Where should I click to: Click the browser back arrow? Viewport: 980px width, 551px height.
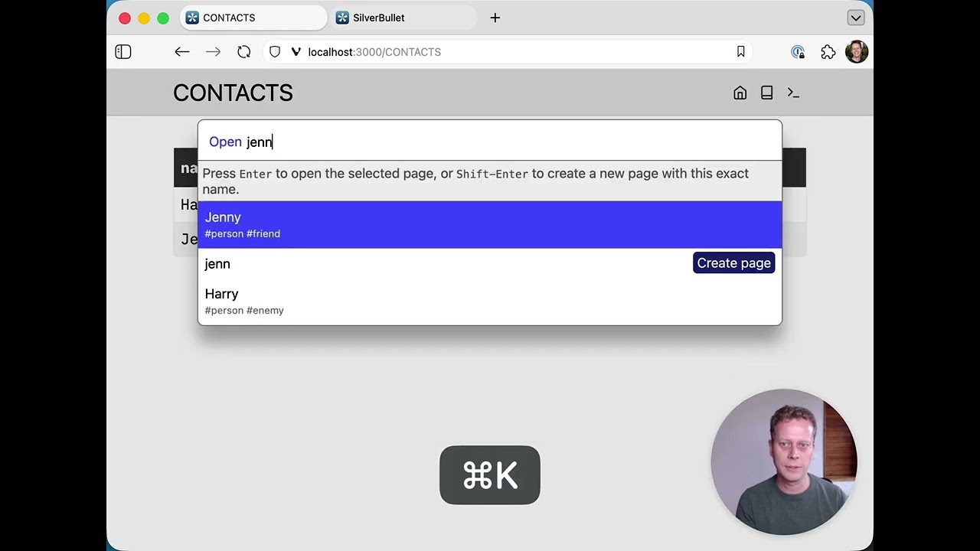[181, 52]
